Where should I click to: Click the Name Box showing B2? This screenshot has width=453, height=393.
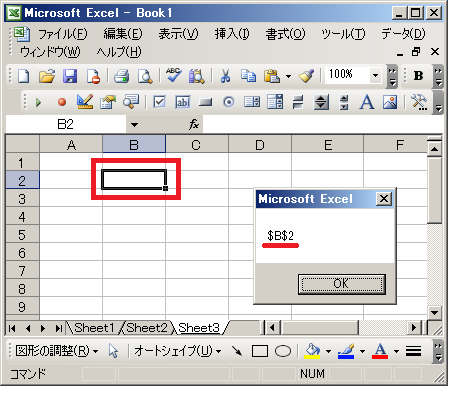tap(66, 125)
